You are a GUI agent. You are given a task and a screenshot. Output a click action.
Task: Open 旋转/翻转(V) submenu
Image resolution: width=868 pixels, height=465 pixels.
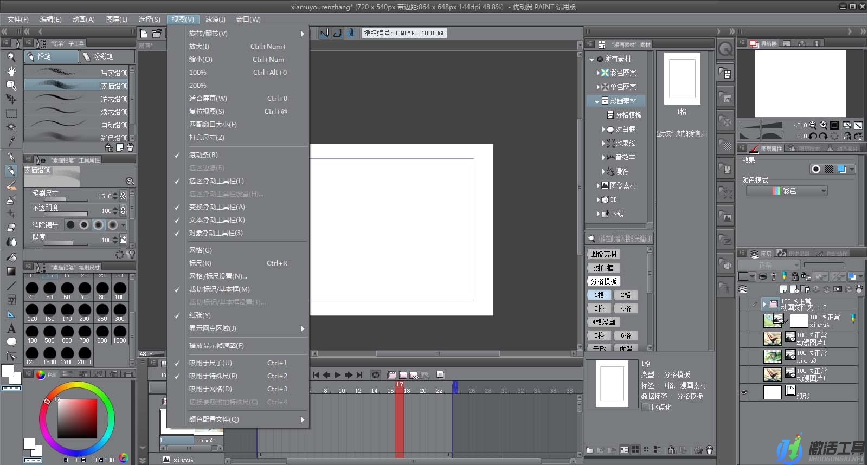tap(239, 34)
